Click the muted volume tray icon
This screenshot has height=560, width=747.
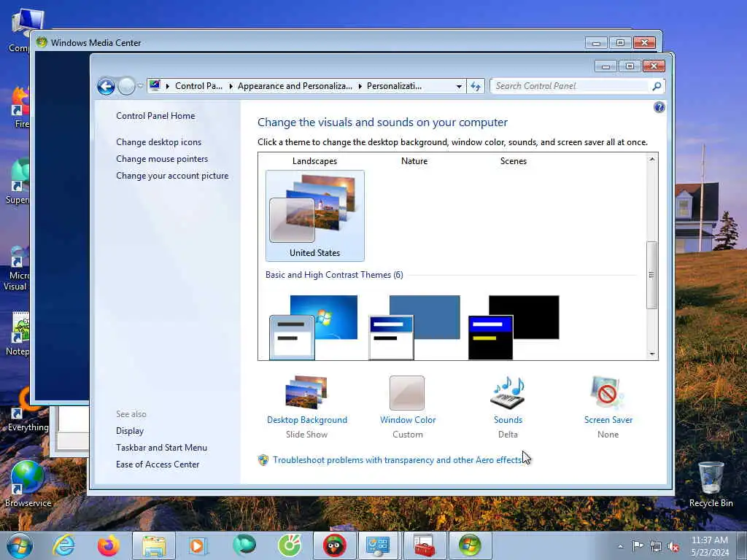coord(673,546)
